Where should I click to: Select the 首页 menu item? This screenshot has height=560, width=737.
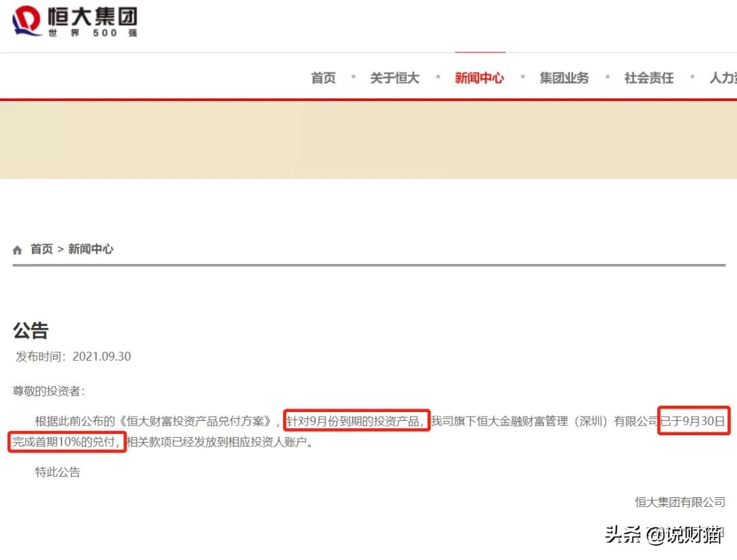click(x=323, y=78)
